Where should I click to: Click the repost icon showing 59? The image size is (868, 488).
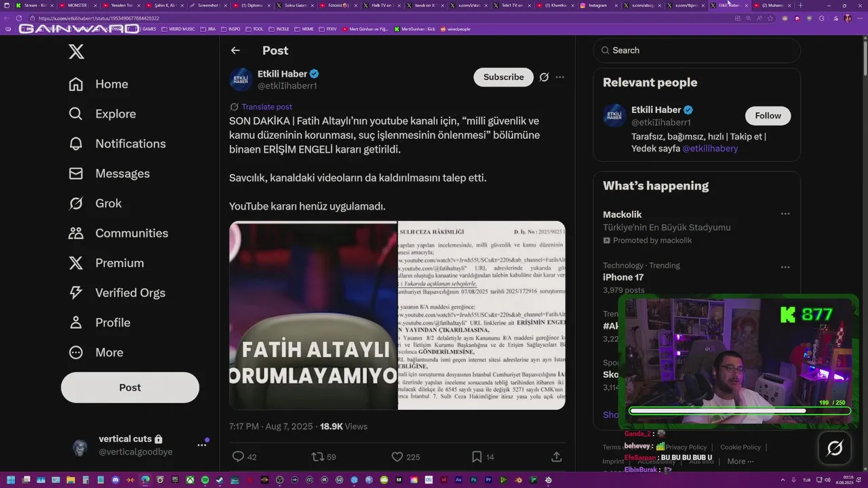coord(317,457)
